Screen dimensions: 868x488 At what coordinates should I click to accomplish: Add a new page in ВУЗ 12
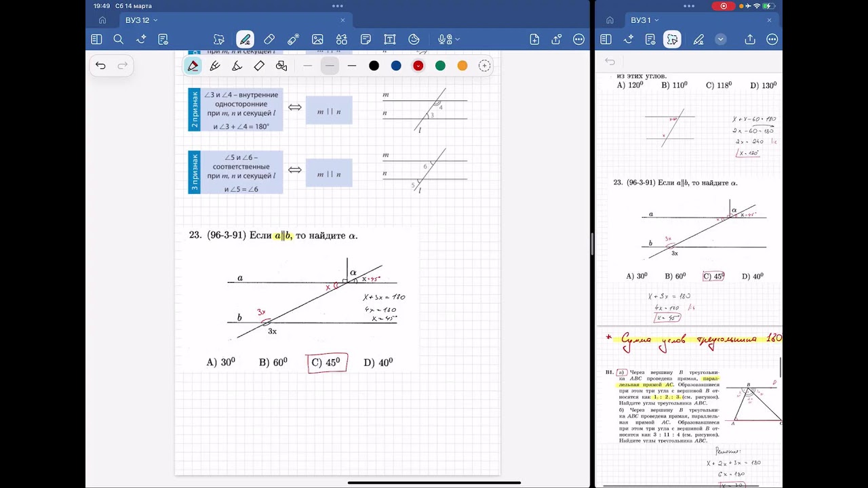534,39
